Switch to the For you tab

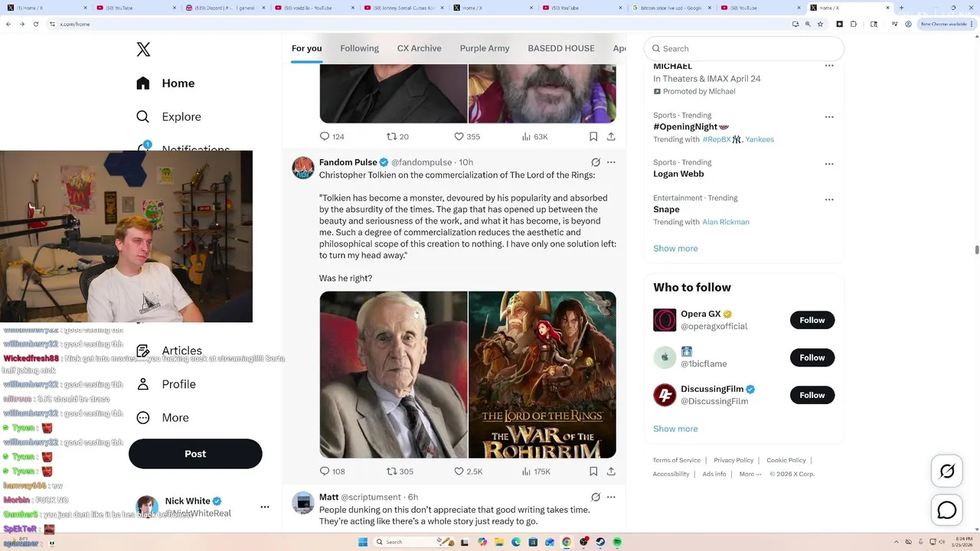pyautogui.click(x=306, y=48)
